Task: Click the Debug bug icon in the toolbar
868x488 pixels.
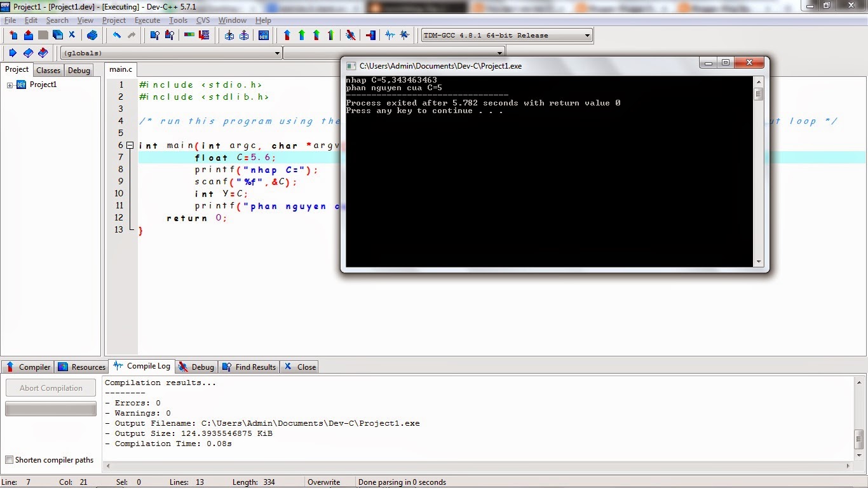Action: [350, 36]
